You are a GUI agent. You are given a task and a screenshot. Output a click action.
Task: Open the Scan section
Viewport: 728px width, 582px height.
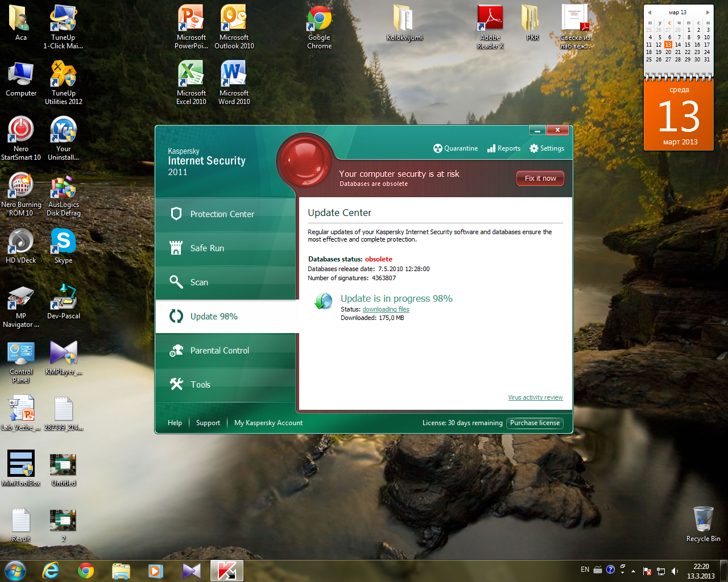tap(225, 282)
